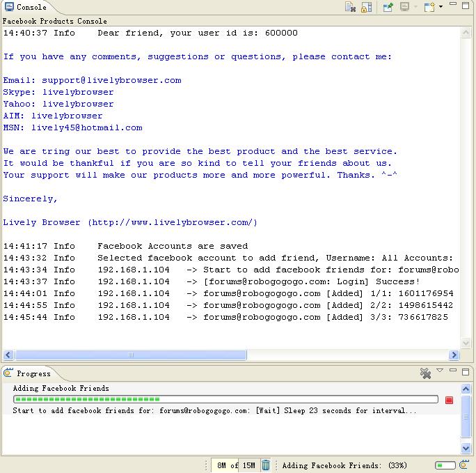Click the log line with ID 1498615442
Screen dimensions: 476x473
[x=228, y=305]
